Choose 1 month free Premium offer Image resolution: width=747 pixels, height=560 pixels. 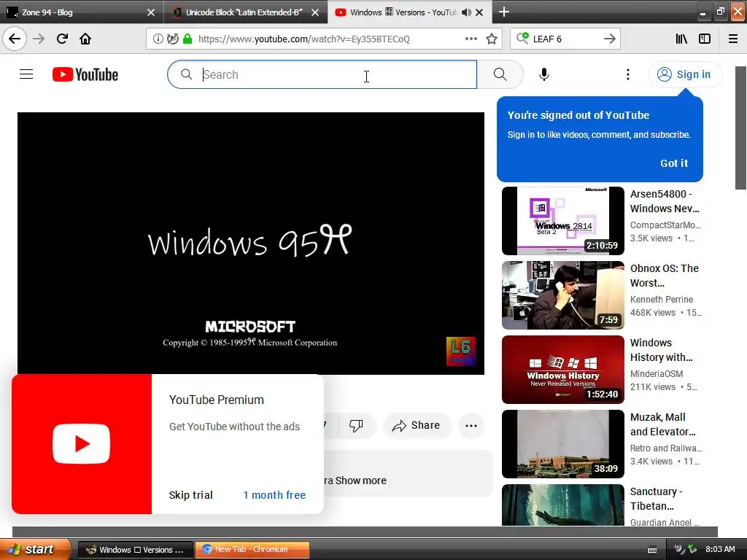point(274,495)
